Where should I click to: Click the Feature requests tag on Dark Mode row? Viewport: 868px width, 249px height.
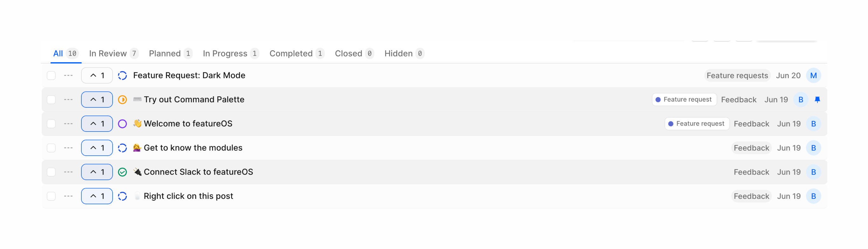tap(737, 75)
